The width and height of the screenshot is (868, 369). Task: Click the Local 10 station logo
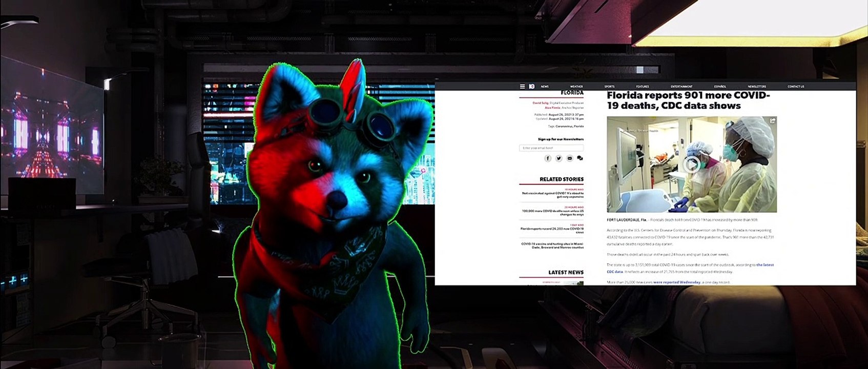(532, 87)
